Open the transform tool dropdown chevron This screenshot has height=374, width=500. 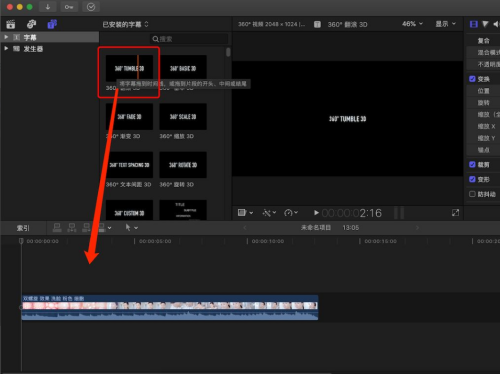coord(251,213)
